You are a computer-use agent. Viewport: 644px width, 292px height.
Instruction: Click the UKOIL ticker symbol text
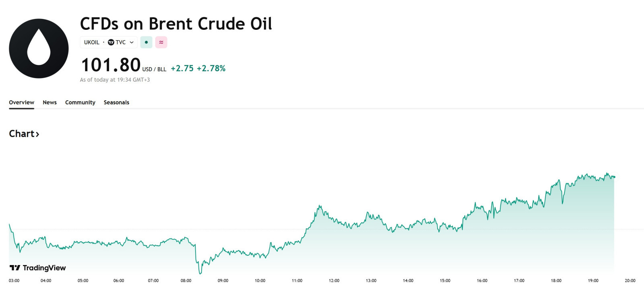click(x=92, y=42)
